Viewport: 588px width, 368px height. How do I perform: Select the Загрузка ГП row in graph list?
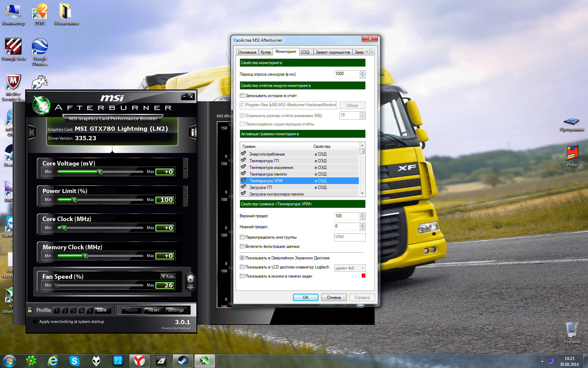tap(299, 188)
